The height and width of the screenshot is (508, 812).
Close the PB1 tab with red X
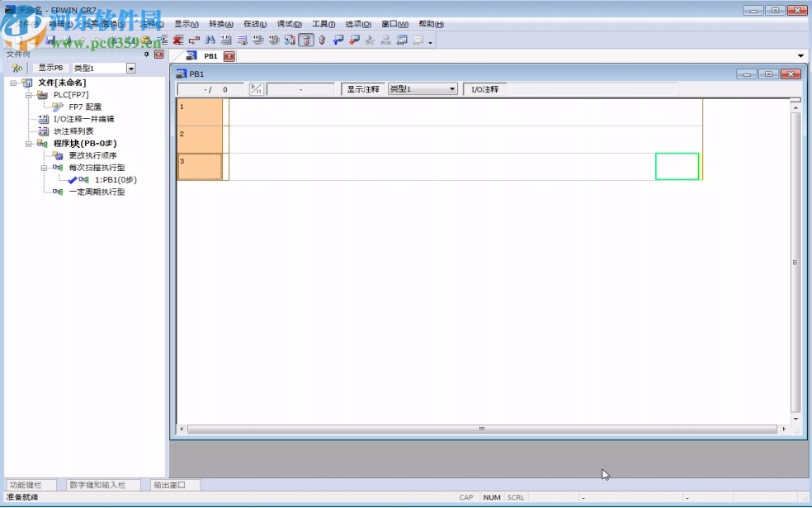229,56
